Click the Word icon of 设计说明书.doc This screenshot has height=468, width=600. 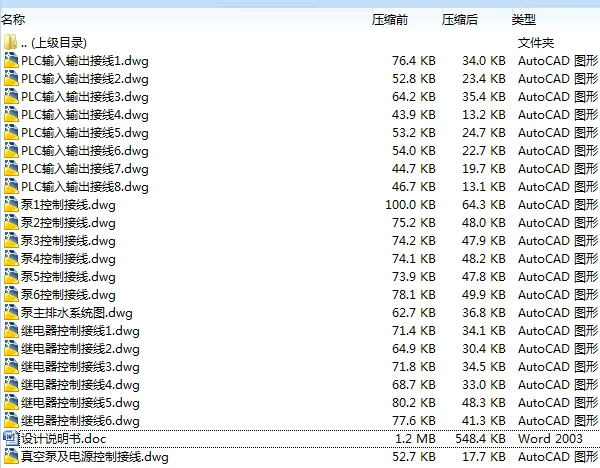[x=10, y=438]
